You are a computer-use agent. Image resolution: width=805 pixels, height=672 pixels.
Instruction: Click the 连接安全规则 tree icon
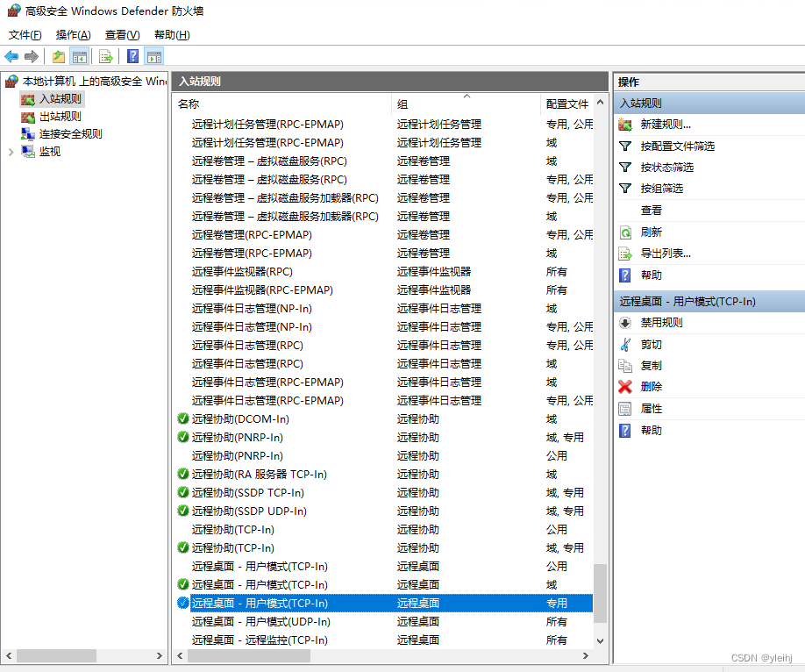[28, 134]
